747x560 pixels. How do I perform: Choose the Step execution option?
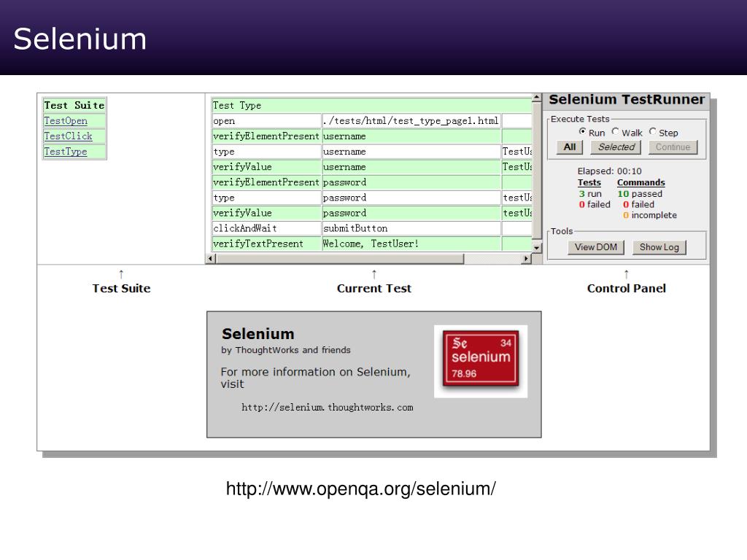[x=653, y=131]
